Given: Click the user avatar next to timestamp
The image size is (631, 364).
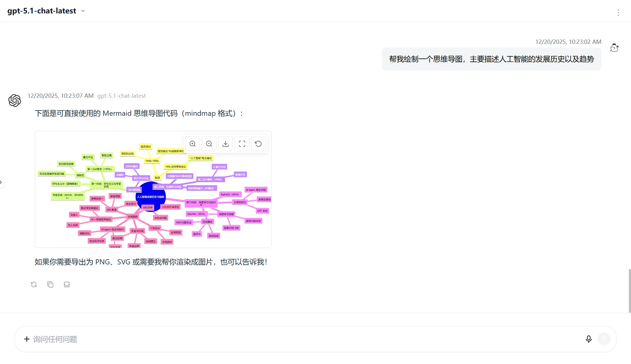Looking at the screenshot, I should pyautogui.click(x=614, y=48).
